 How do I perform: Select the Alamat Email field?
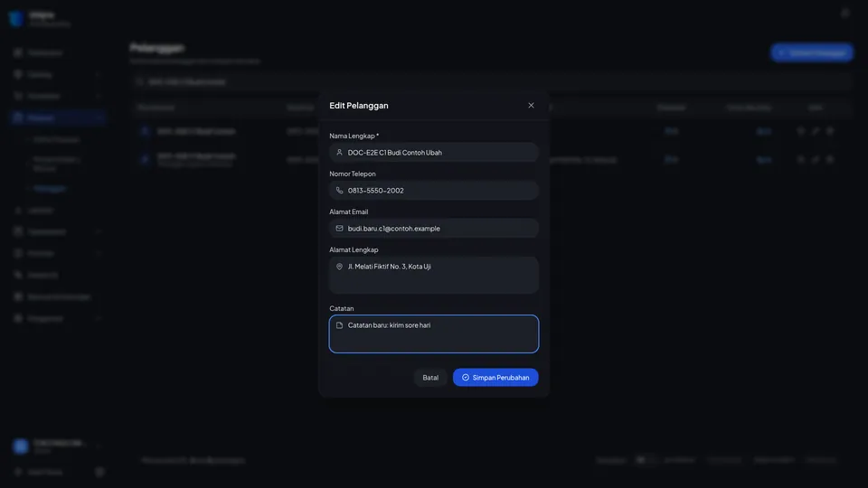pos(433,228)
